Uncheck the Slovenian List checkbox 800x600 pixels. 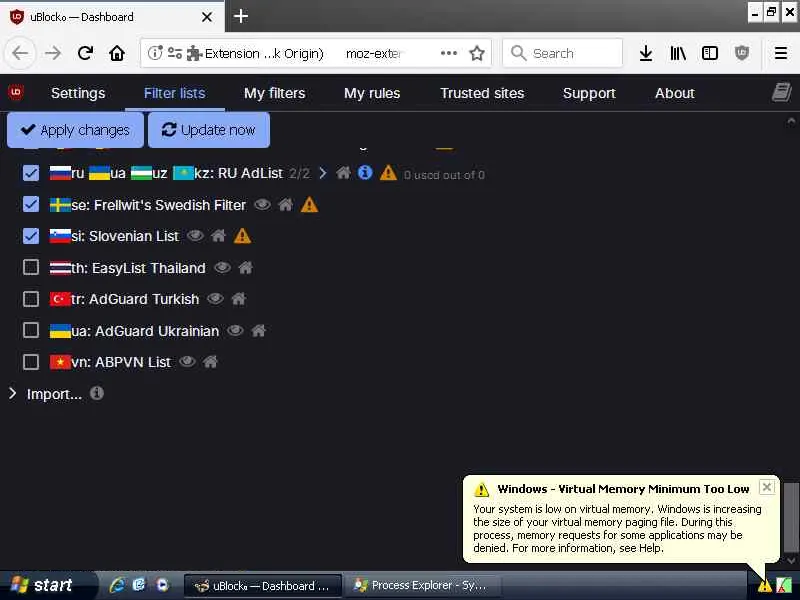(x=31, y=236)
